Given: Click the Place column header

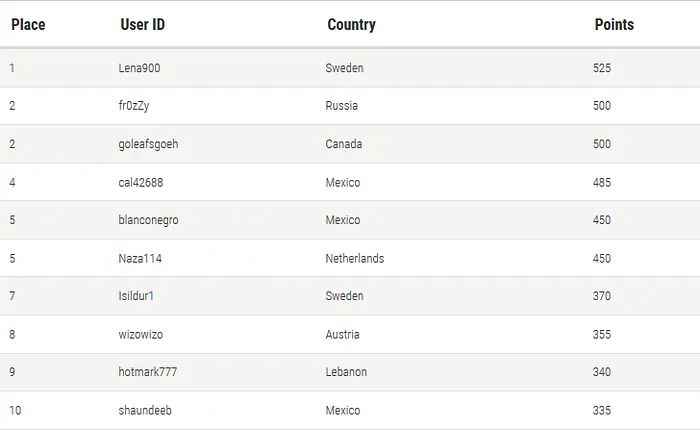Looking at the screenshot, I should pyautogui.click(x=28, y=25).
